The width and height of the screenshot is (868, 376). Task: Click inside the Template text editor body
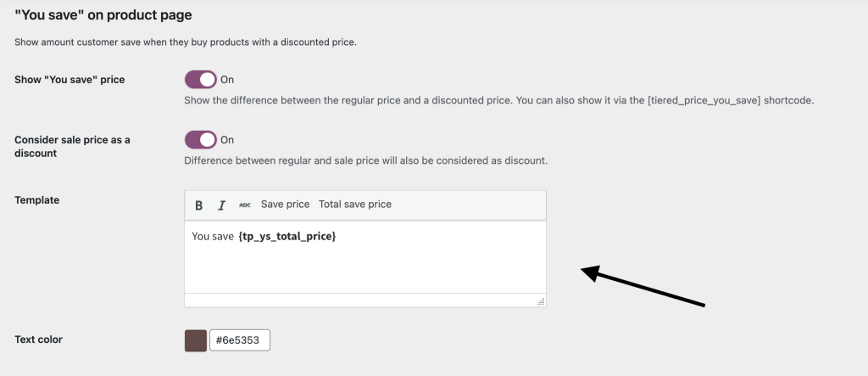pos(364,267)
